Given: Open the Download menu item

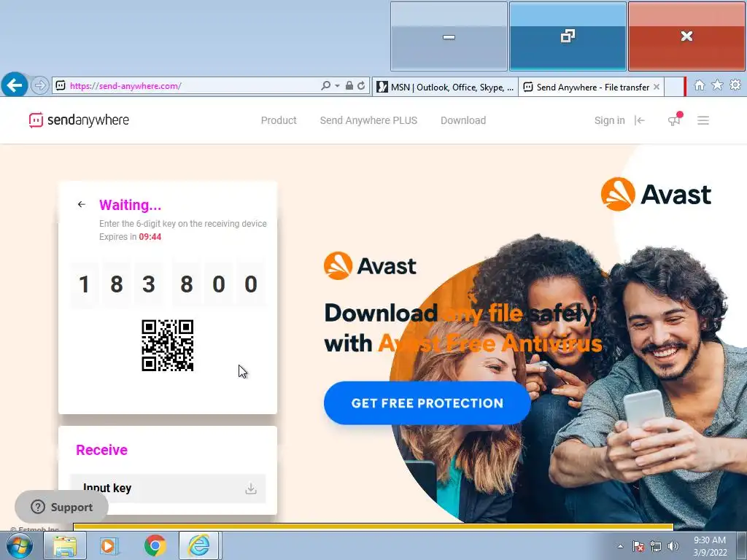Looking at the screenshot, I should tap(463, 120).
